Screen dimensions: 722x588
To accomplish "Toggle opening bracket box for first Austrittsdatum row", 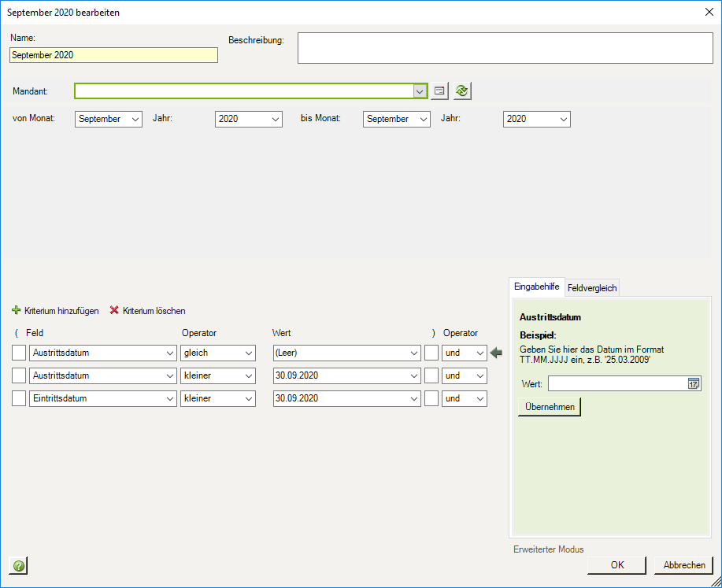I will click(19, 353).
